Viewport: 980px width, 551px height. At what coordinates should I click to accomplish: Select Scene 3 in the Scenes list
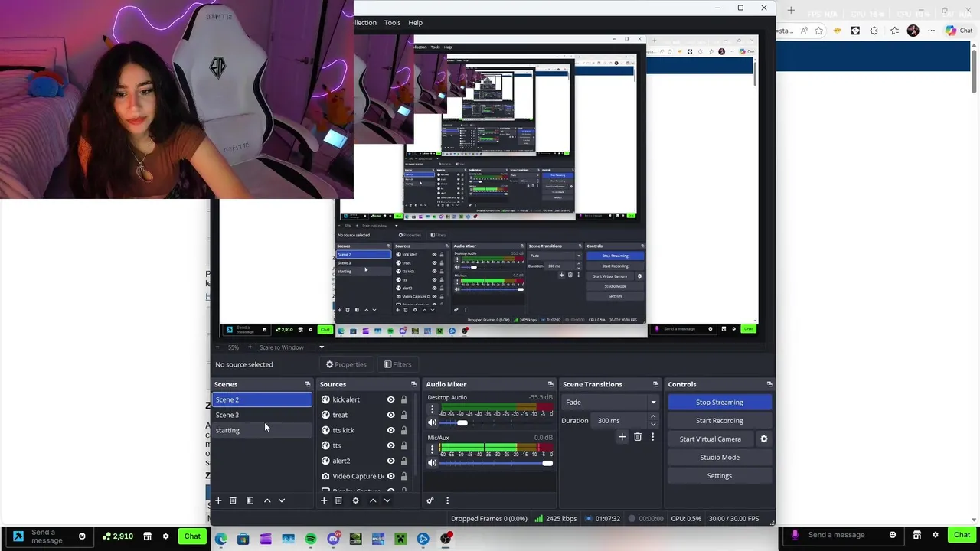coord(262,415)
